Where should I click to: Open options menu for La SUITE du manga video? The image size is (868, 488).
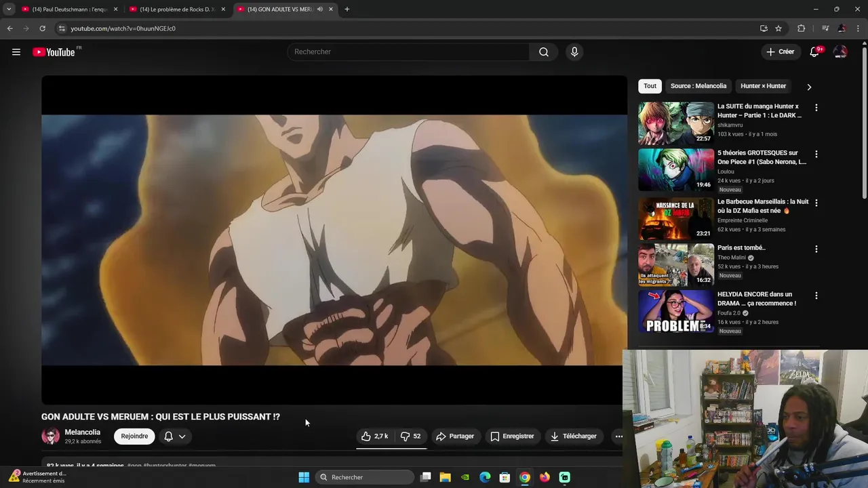pyautogui.click(x=816, y=108)
